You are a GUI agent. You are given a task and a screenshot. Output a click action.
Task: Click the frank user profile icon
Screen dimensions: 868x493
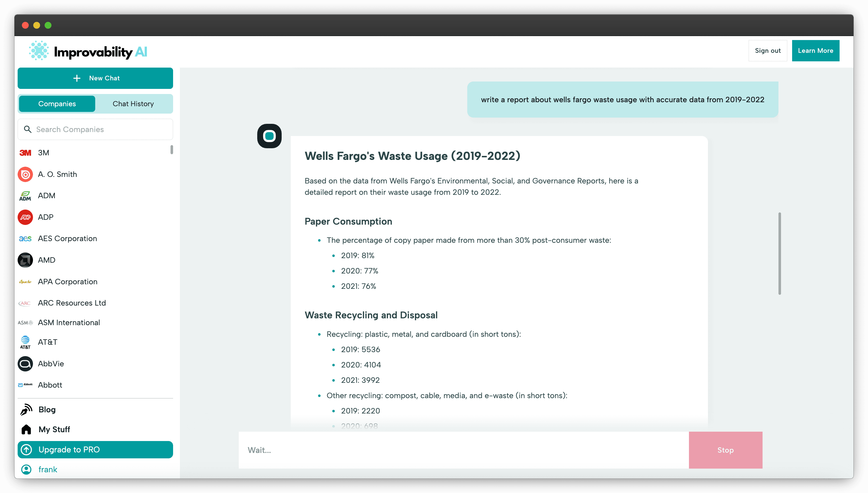26,469
